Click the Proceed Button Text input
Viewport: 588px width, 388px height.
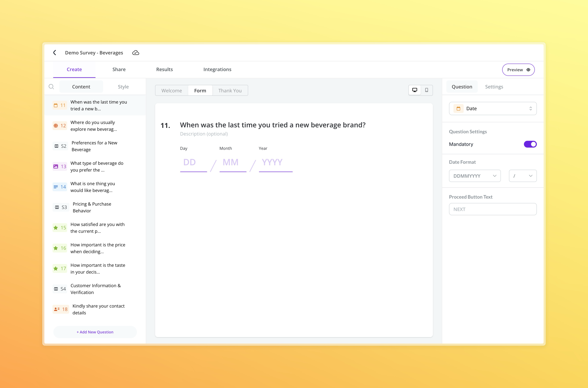[493, 209]
